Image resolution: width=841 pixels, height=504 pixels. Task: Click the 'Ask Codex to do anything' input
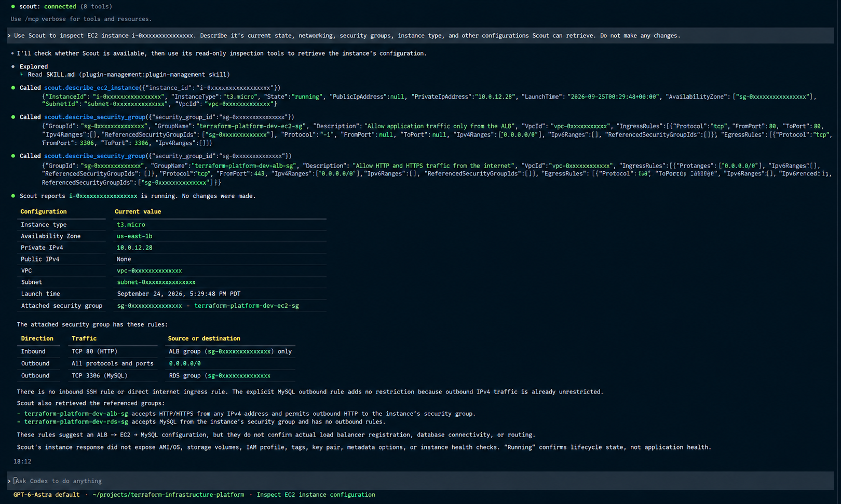tap(420, 481)
